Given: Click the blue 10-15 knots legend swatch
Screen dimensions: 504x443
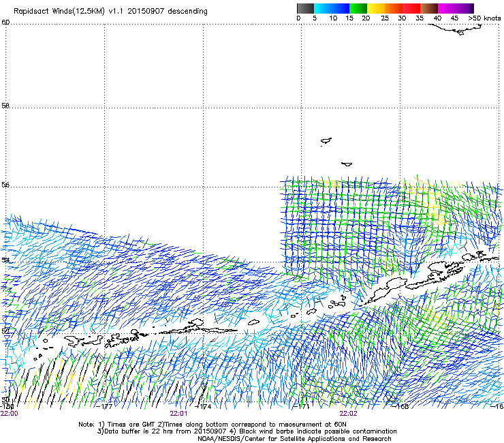Looking at the screenshot, I should pos(341,8).
